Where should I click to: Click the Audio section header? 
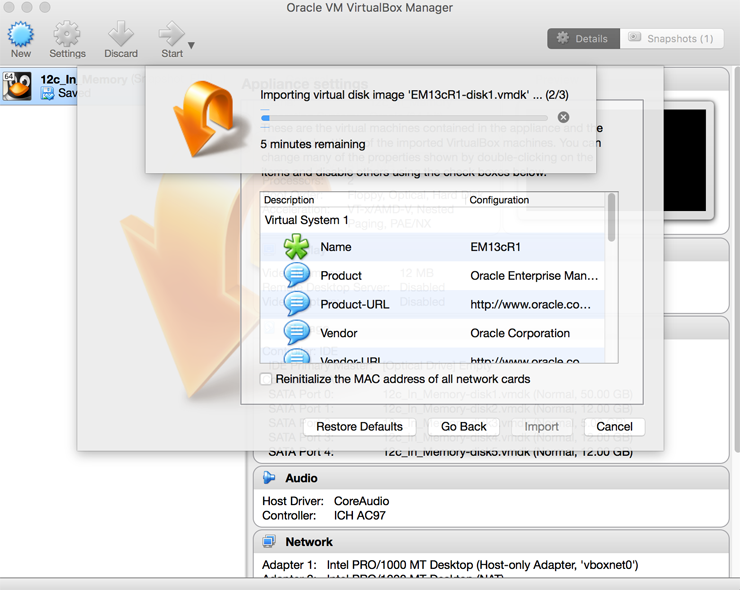pos(491,478)
